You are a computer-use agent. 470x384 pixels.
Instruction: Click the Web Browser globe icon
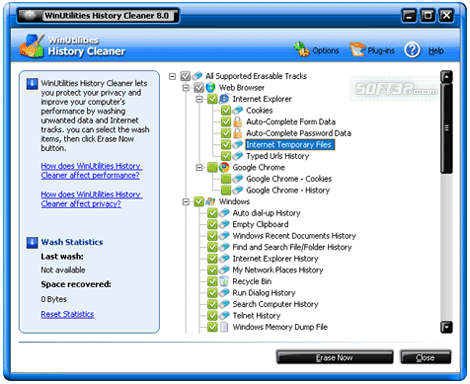click(x=210, y=88)
